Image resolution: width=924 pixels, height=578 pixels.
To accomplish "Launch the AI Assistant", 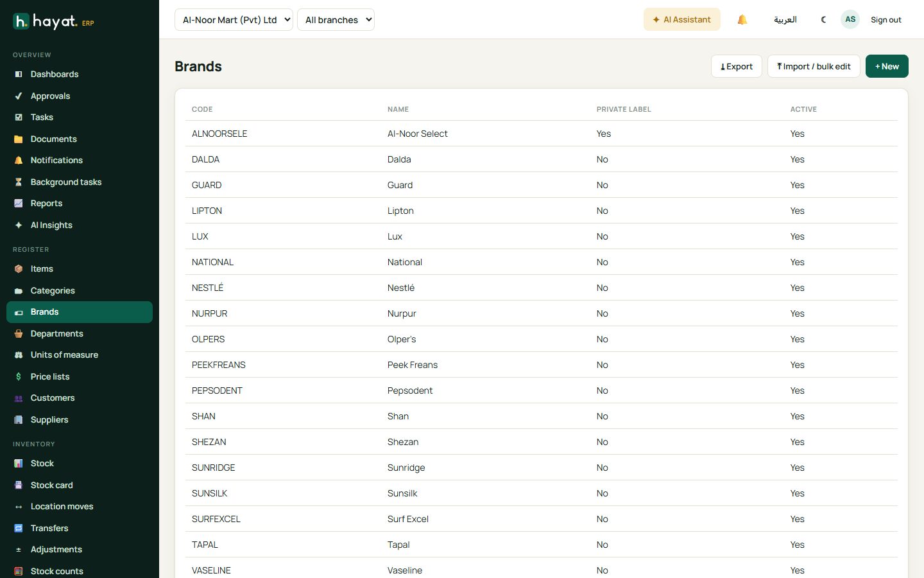I will click(x=682, y=20).
